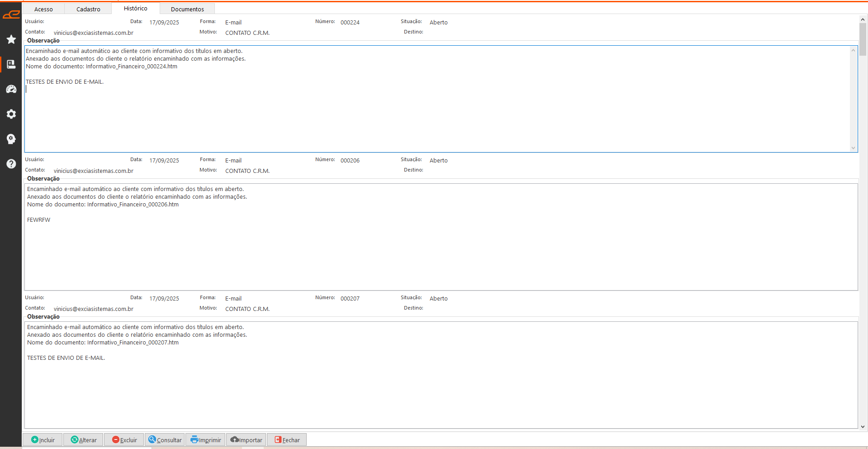
Task: Open the dashboard gauge sidebar icon
Action: tap(11, 89)
